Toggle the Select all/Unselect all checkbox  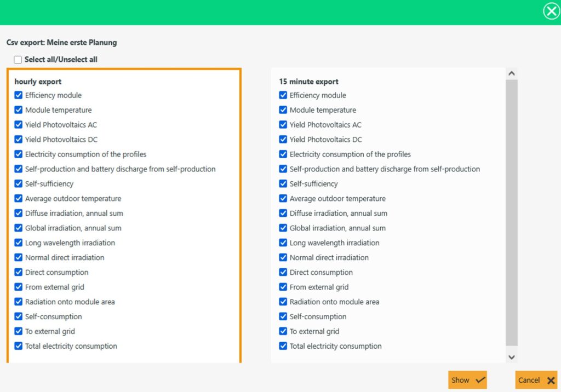(x=18, y=60)
